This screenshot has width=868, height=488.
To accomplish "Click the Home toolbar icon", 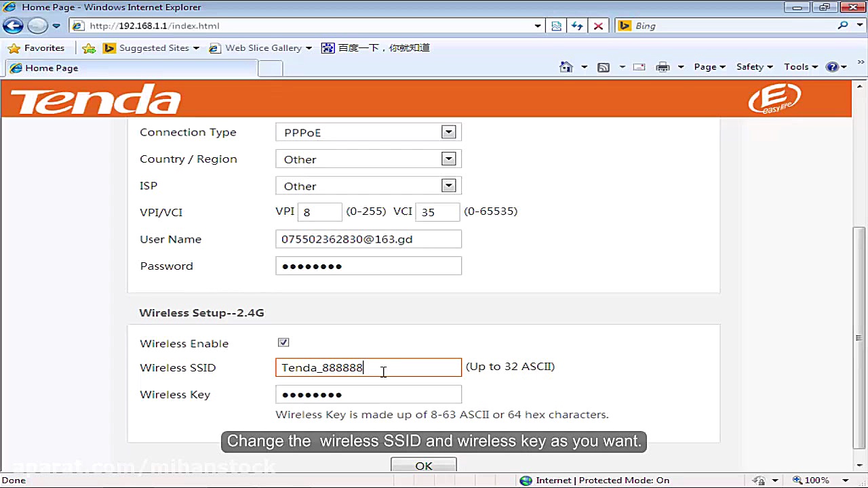I will (x=566, y=67).
